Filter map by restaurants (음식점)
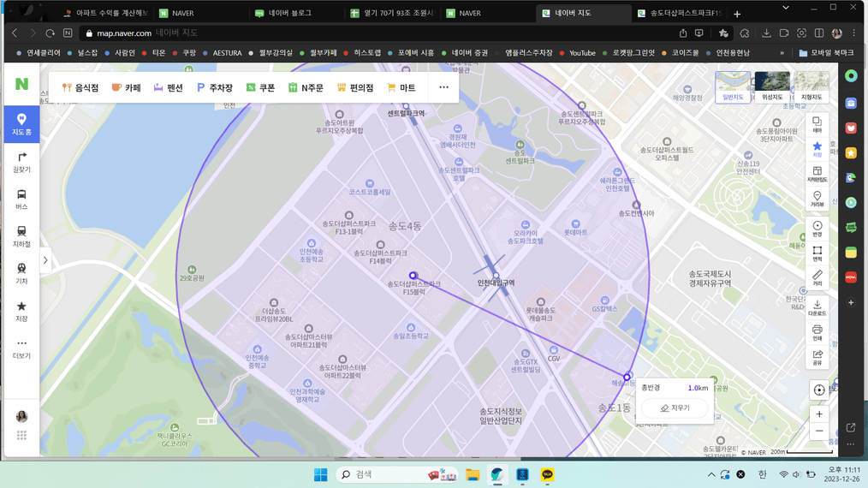The height and width of the screenshot is (488, 868). tap(80, 87)
